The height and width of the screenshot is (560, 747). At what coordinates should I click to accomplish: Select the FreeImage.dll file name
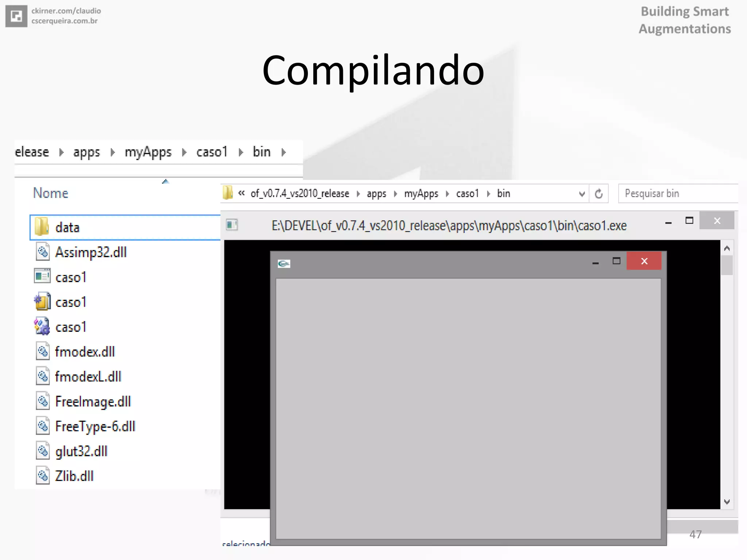93,402
